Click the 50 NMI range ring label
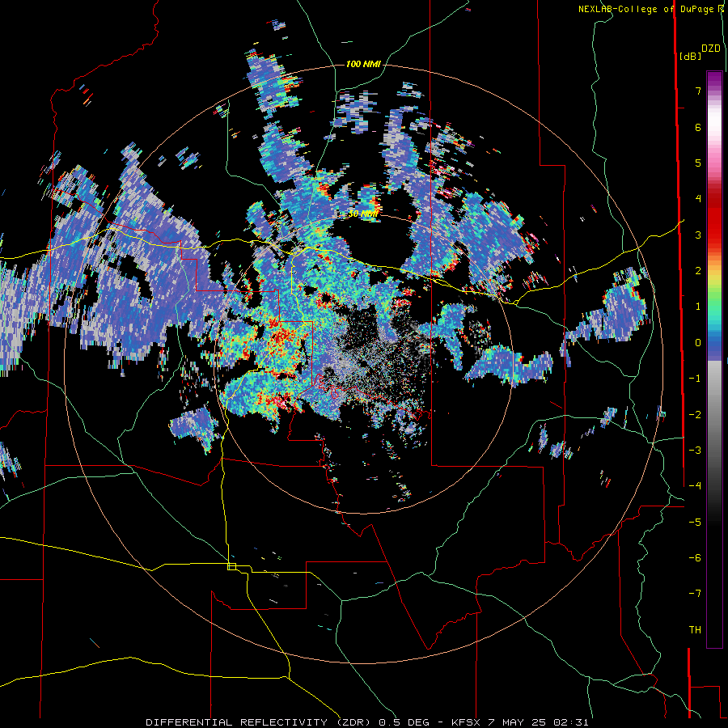Screen dimensions: 728x728 363,214
